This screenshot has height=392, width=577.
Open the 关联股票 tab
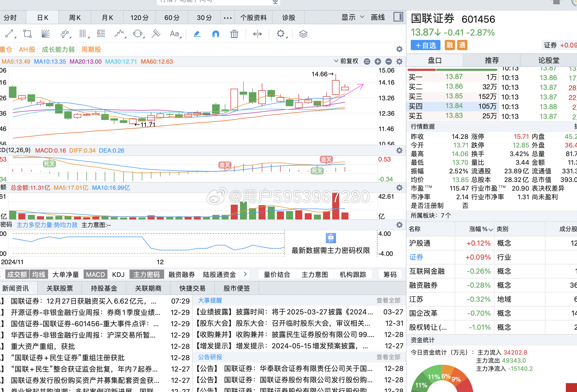[x=60, y=288]
